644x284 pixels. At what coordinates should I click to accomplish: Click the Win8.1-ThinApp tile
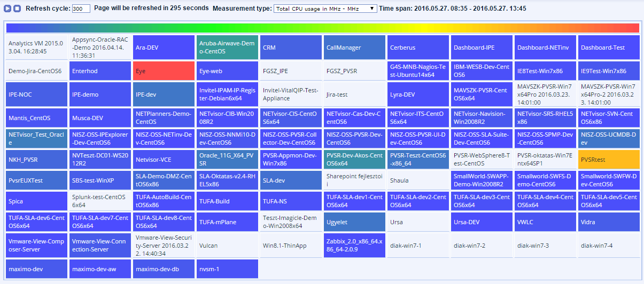pyautogui.click(x=290, y=246)
